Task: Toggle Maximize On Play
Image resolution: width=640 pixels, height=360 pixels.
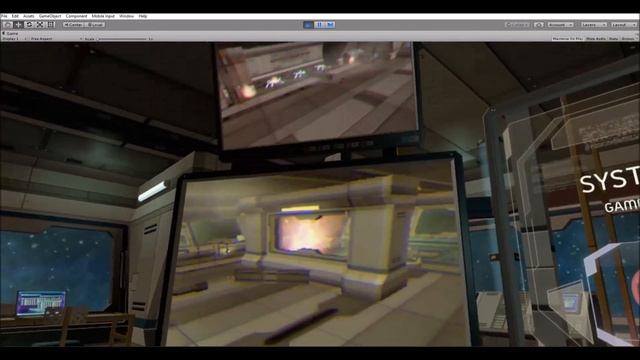Action: 567,39
